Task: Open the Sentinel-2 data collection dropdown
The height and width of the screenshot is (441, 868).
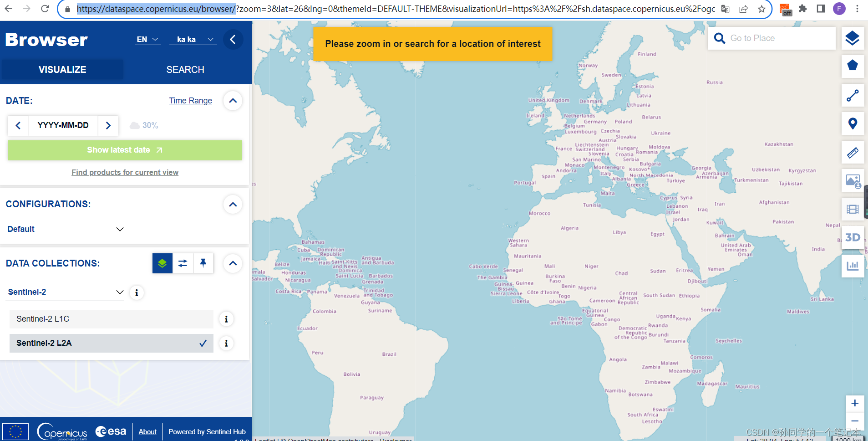Action: (x=65, y=292)
